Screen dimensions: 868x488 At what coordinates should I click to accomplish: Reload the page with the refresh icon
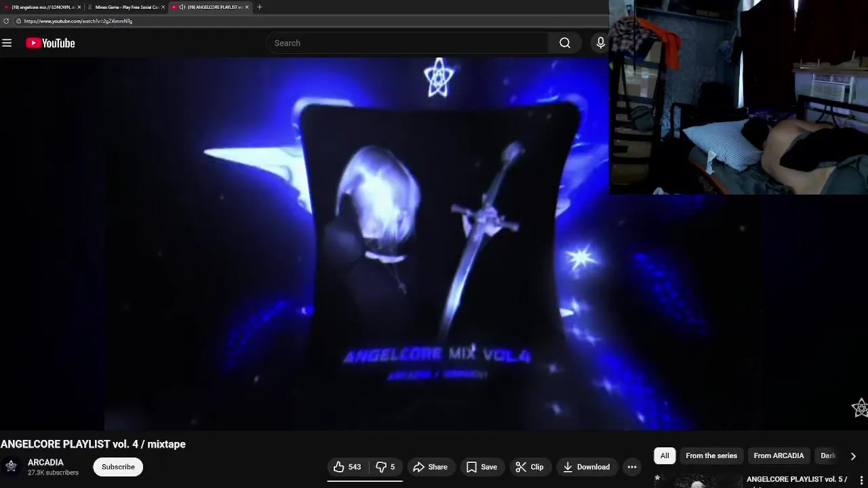(x=6, y=21)
